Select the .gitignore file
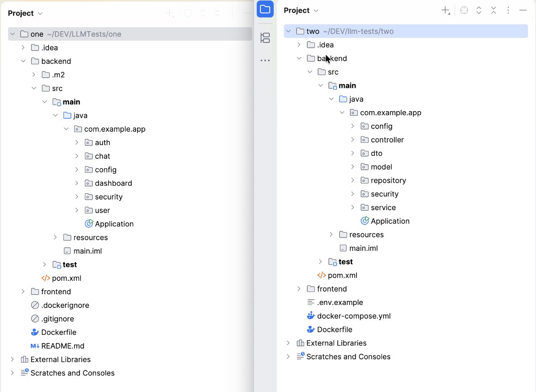 (57, 319)
